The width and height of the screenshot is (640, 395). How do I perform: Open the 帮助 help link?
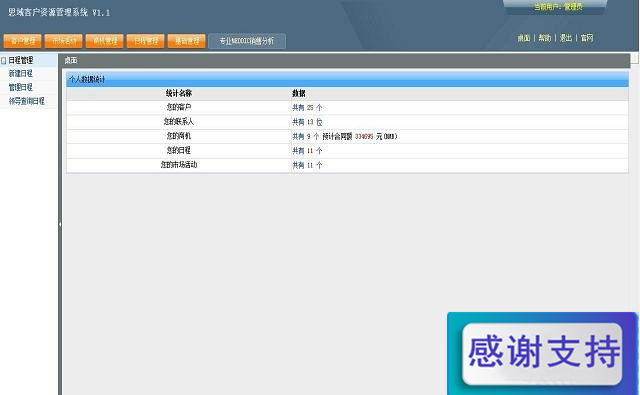tap(544, 38)
